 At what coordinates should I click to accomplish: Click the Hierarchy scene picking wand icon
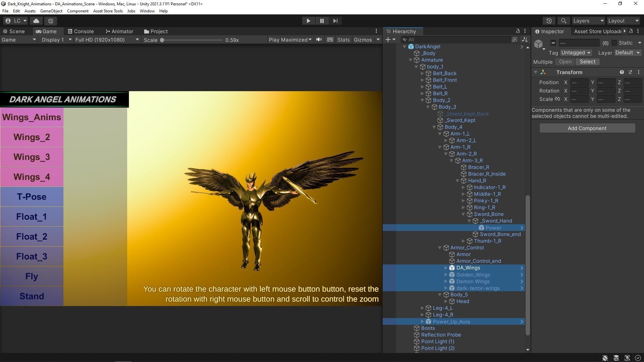(525, 40)
